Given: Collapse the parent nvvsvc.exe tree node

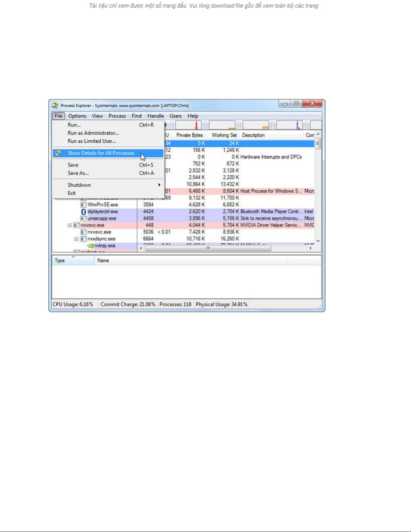Looking at the screenshot, I should click(x=70, y=225).
